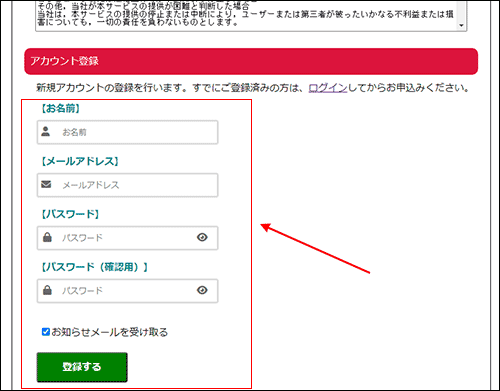Screen dimensions: 500x391
Task: Click the lock icon in first password field
Action: 47,237
